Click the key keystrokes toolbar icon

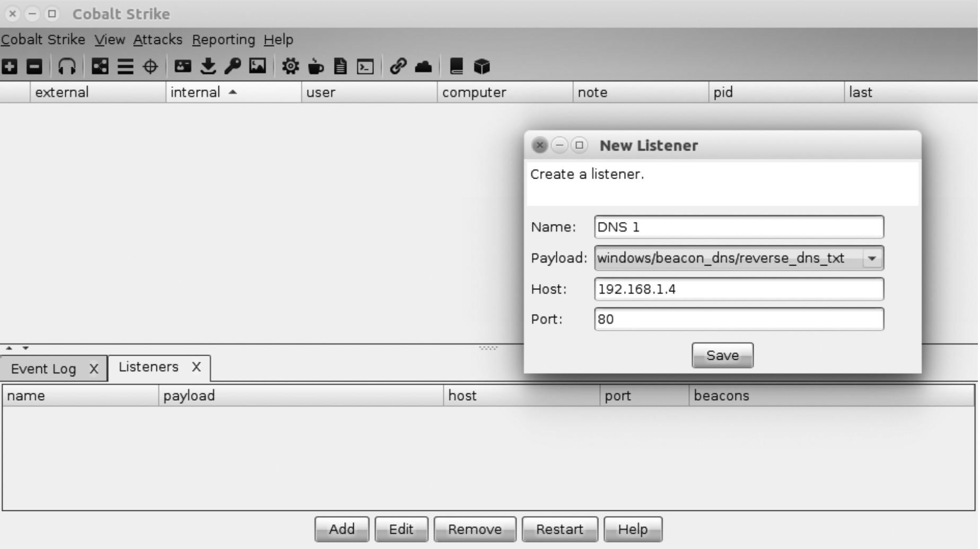(x=232, y=67)
